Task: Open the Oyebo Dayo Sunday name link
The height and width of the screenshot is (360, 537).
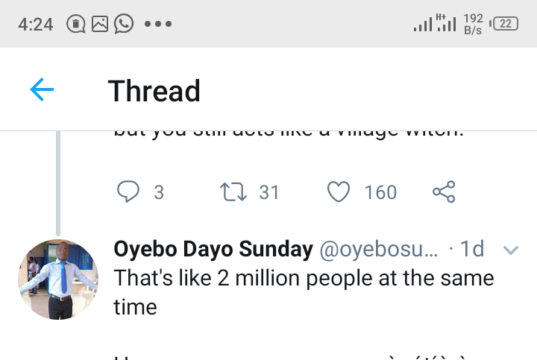Action: click(213, 249)
